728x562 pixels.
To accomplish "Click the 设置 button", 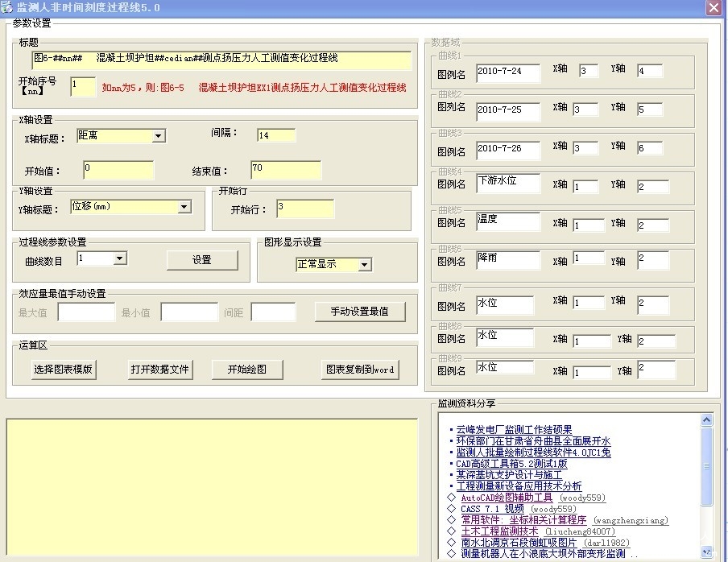I will (x=202, y=260).
